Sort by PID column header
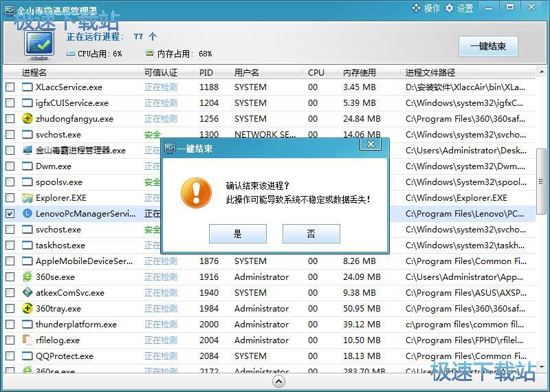This screenshot has width=550, height=392. point(206,73)
